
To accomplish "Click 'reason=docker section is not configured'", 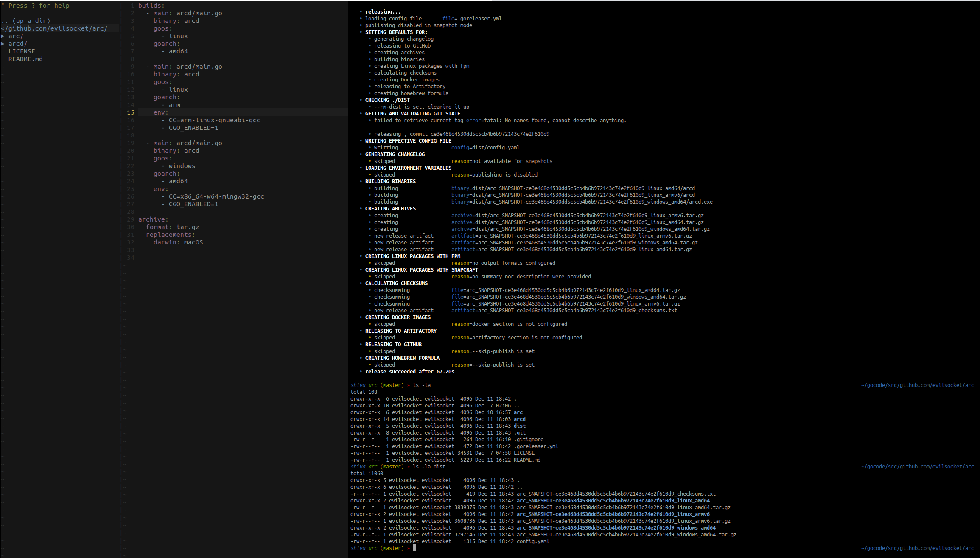I will (x=509, y=324).
